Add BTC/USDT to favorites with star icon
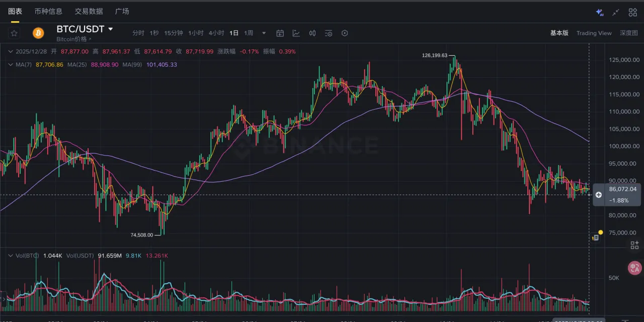This screenshot has height=322, width=644. (14, 33)
